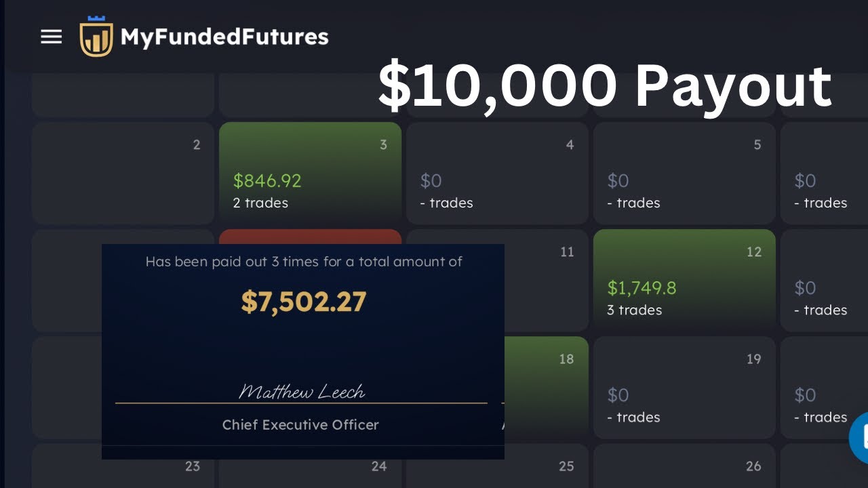Screen dimensions: 868x488
Task: Open calendar day 5 cell
Action: click(x=684, y=173)
